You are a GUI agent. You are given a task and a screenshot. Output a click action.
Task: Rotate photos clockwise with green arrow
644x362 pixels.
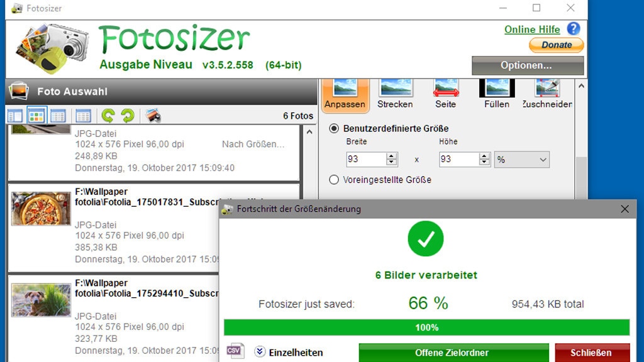click(x=128, y=116)
